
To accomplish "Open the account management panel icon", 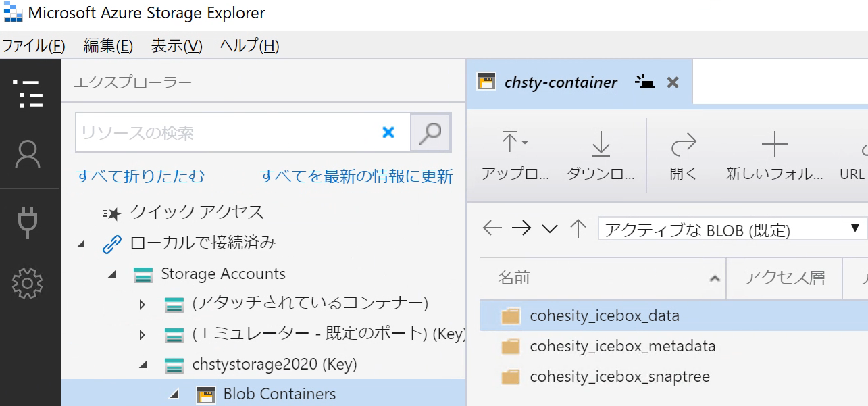I will point(28,155).
